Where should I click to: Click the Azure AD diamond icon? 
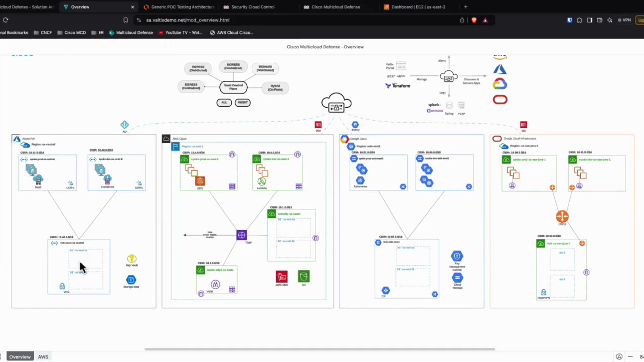[124, 125]
